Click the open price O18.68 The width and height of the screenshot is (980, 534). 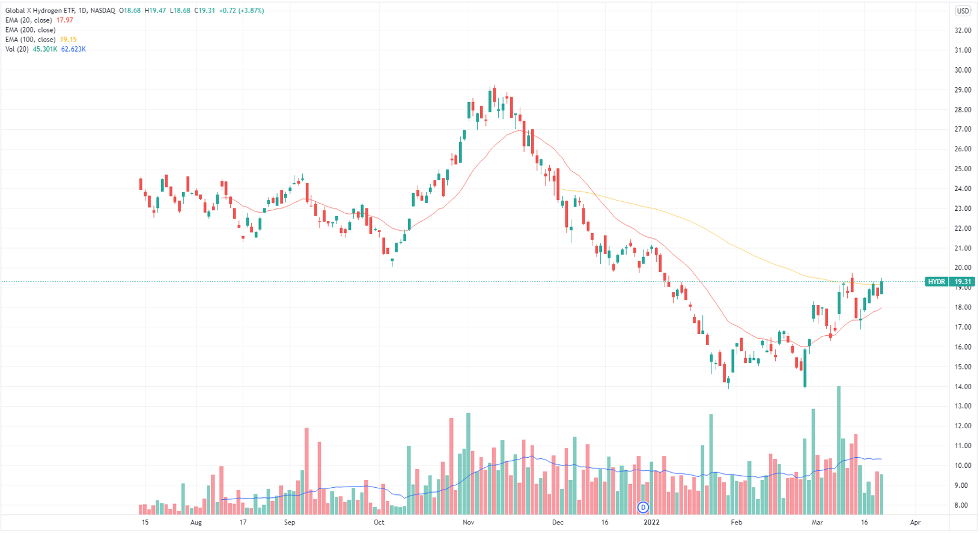(x=130, y=11)
